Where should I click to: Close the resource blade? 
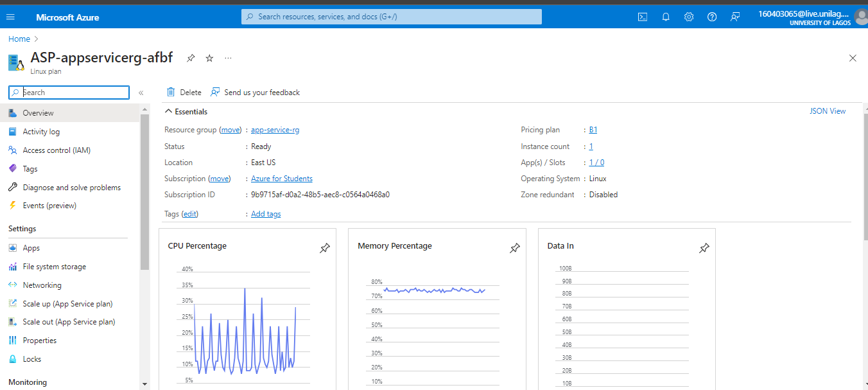click(x=853, y=58)
